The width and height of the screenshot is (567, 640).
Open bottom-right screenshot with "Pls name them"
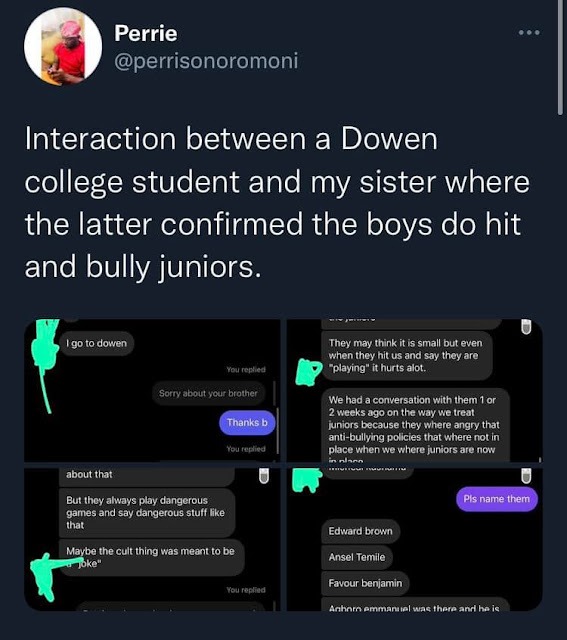[415, 539]
